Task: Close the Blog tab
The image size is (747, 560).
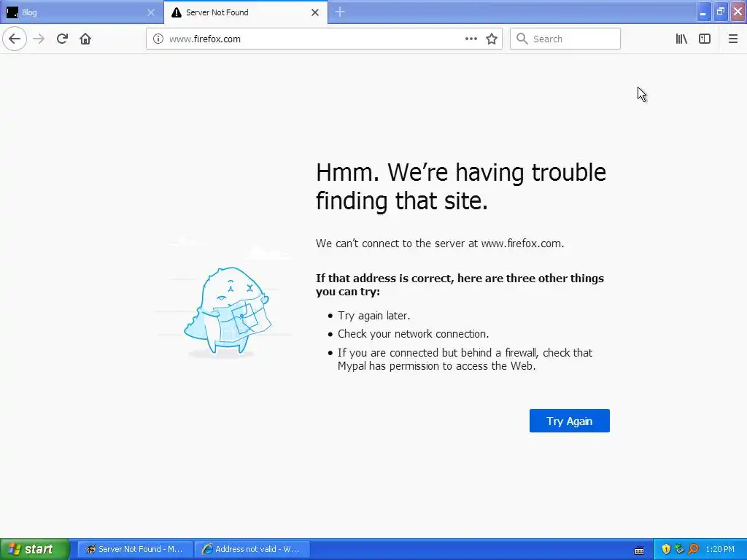Action: click(x=151, y=13)
